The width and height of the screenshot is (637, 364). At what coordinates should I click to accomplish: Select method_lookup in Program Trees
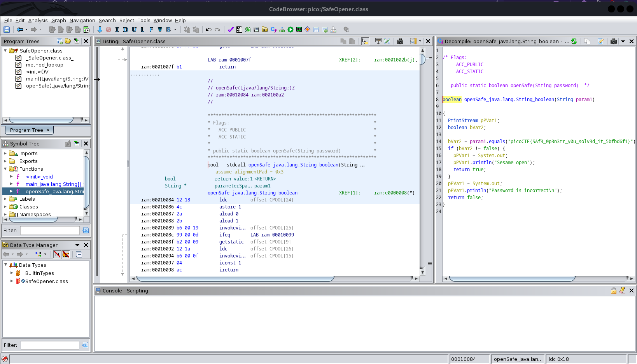(x=44, y=65)
